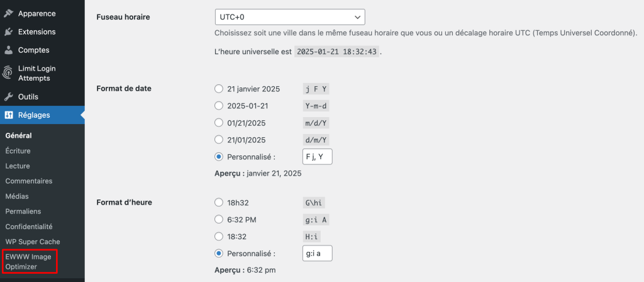Open the Écriture settings submenu
Screen dimensions: 644x282
[x=18, y=151]
